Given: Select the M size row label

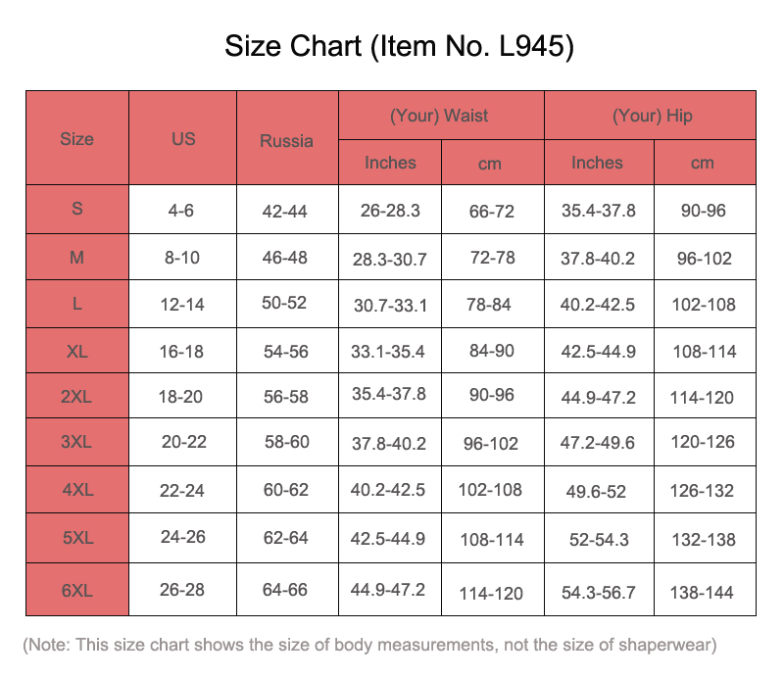Looking at the screenshot, I should (x=76, y=257).
